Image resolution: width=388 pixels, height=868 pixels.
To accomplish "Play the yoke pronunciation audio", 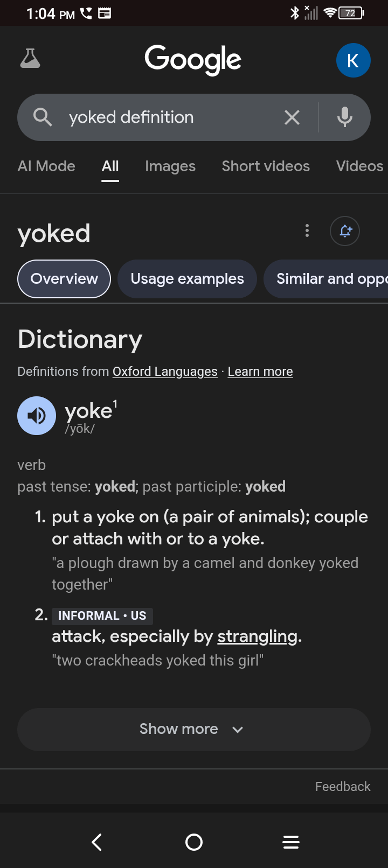I will (x=37, y=416).
